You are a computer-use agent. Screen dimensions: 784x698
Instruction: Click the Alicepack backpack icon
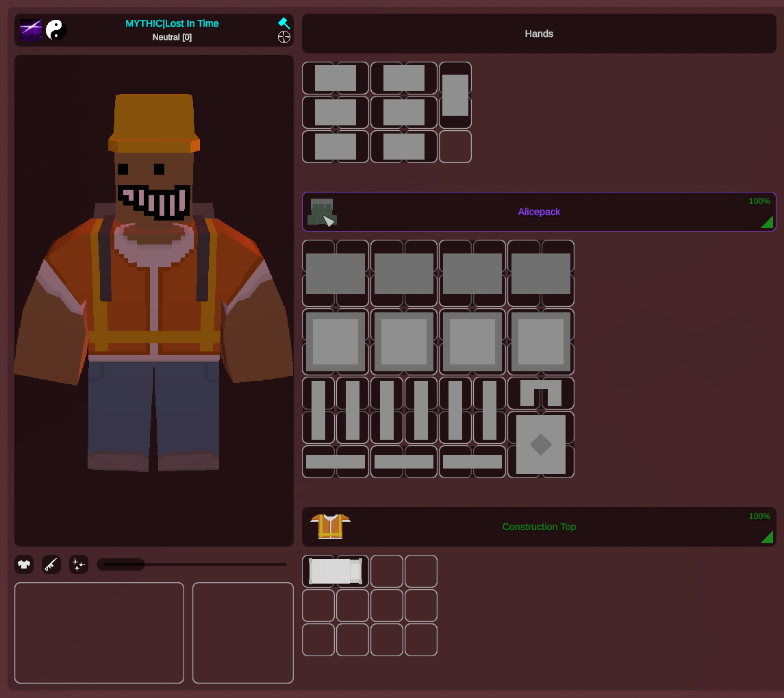(322, 212)
